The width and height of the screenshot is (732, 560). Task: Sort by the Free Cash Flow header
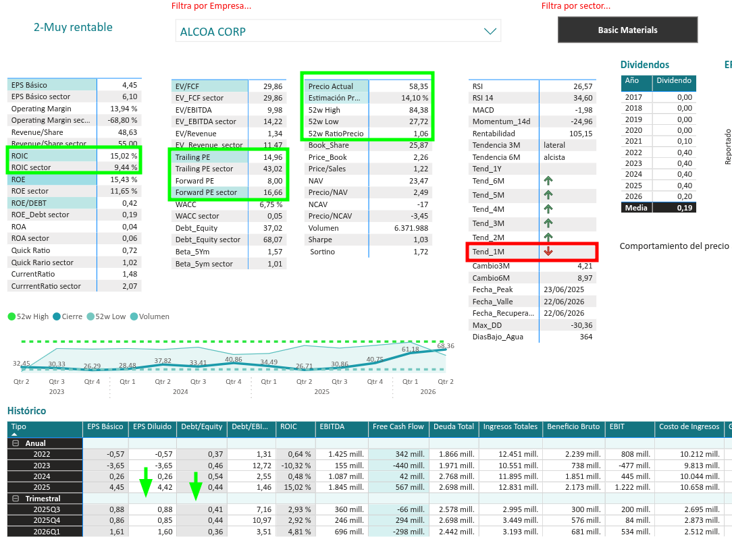(398, 426)
